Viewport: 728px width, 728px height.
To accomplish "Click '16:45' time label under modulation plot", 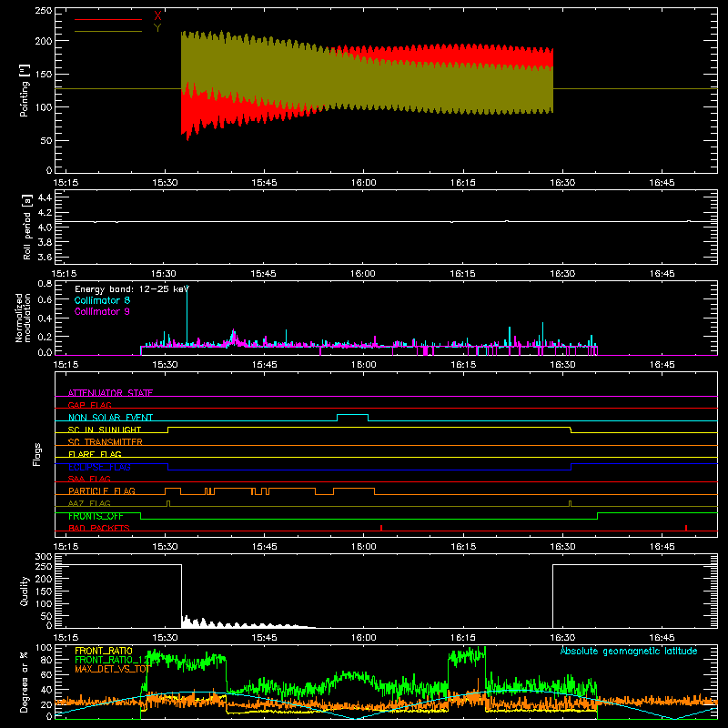I will pos(662,365).
